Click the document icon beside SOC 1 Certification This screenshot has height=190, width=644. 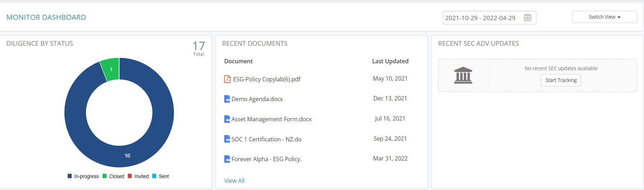[x=227, y=139]
